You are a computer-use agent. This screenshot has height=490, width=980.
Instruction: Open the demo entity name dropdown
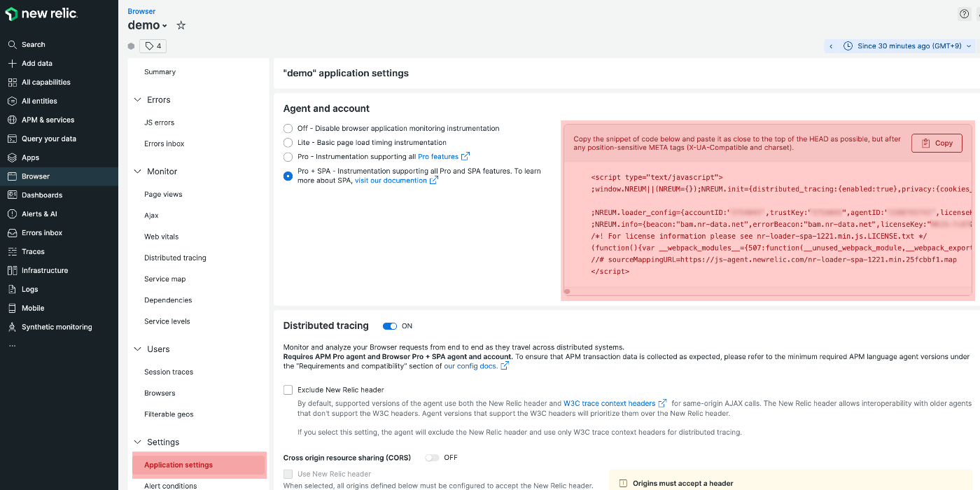click(x=148, y=25)
